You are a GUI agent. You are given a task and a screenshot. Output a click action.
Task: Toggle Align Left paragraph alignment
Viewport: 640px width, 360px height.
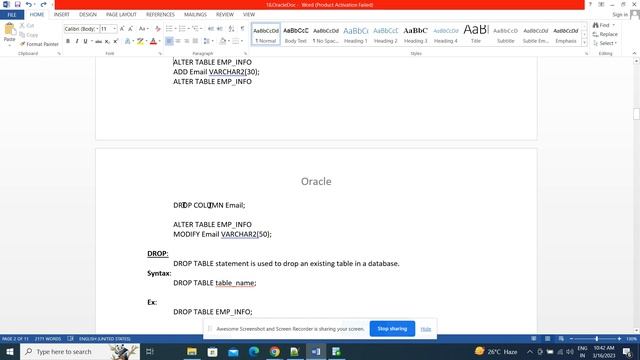tap(169, 41)
